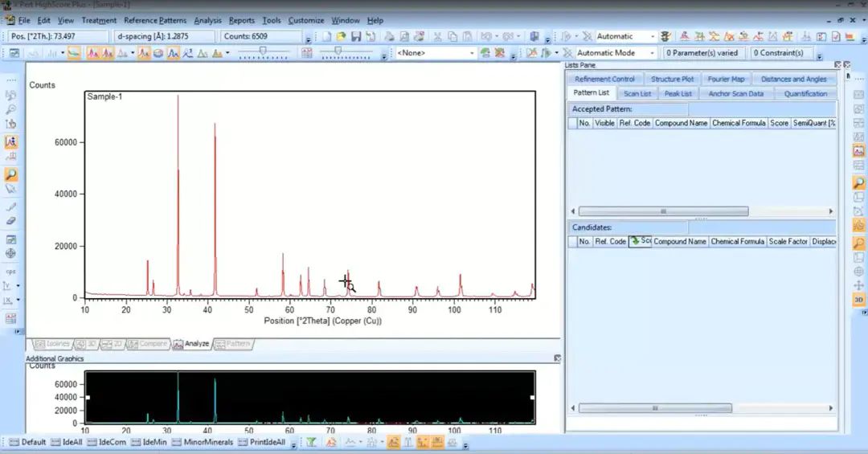Select the magnifier zoom tool in left toolbar
This screenshot has width=868, height=454.
11,174
